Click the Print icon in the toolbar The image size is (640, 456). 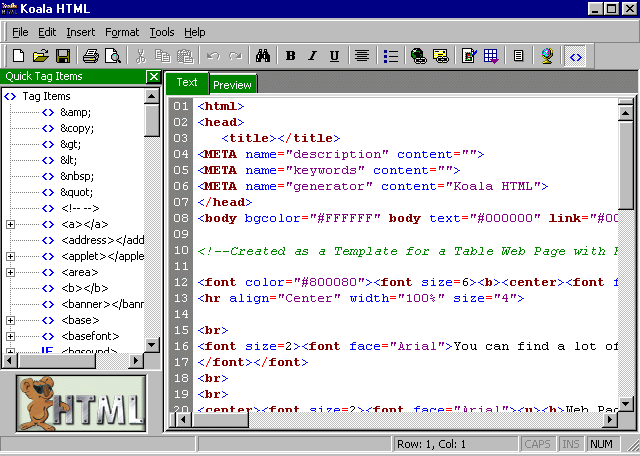[x=91, y=56]
